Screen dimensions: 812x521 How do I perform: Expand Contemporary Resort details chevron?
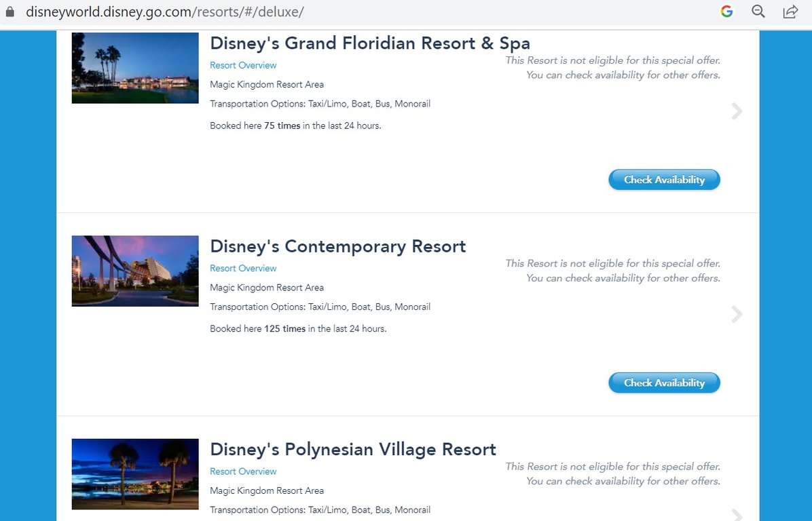[737, 314]
